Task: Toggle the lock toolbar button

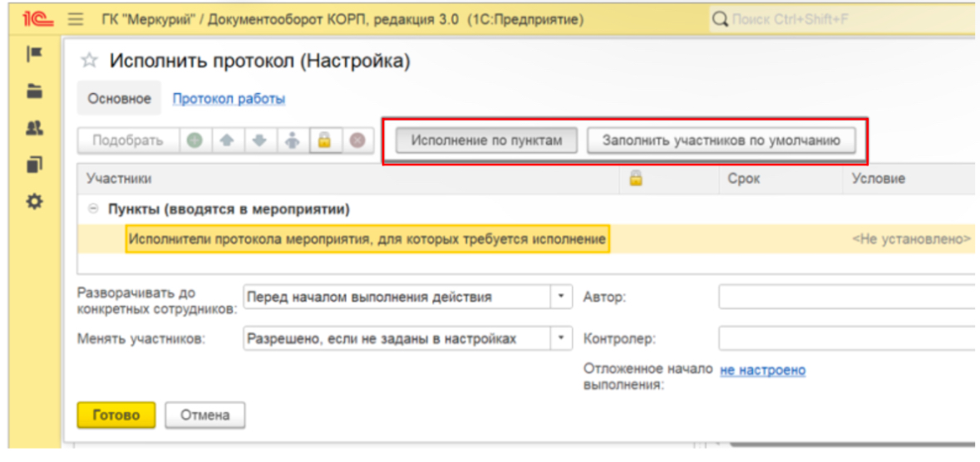Action: point(324,140)
